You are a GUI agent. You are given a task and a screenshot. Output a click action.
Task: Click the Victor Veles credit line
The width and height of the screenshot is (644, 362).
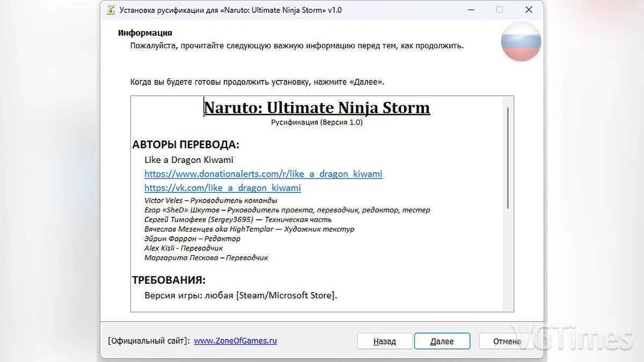pyautogui.click(x=211, y=200)
